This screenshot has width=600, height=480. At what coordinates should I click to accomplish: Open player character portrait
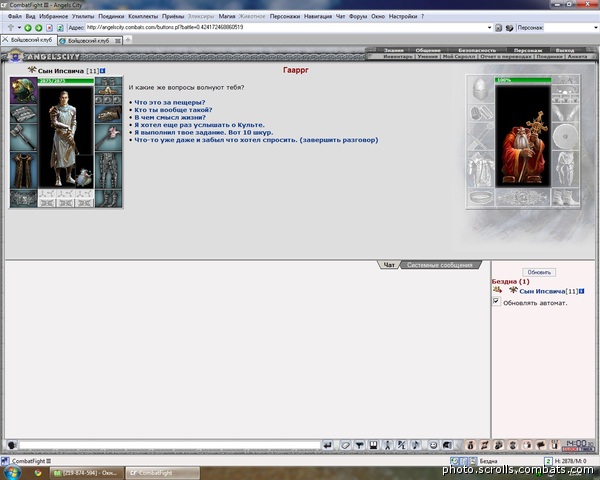[66, 137]
